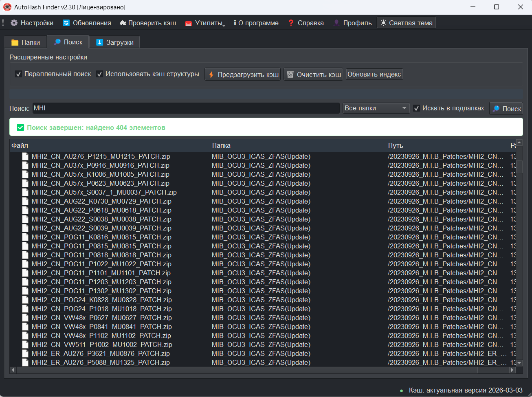Screen dimensions: 532x397
Task: Click Очистить кэш trash button
Action: click(x=313, y=75)
